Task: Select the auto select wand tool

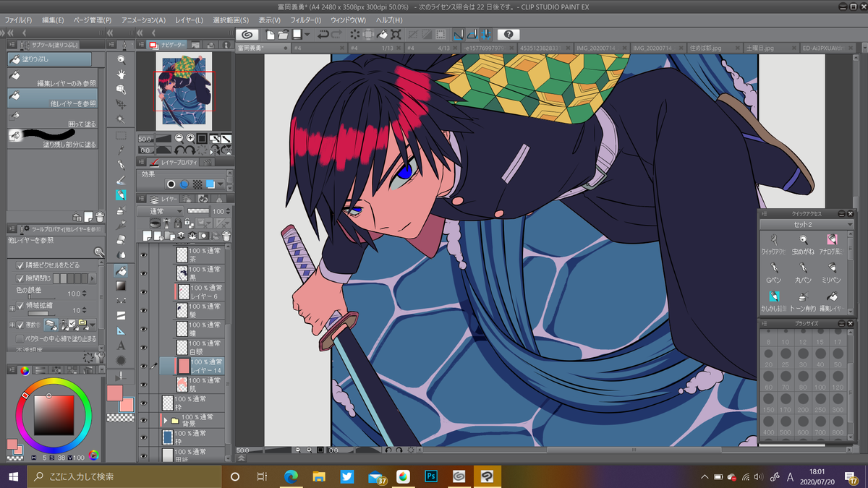Action: pos(121,119)
